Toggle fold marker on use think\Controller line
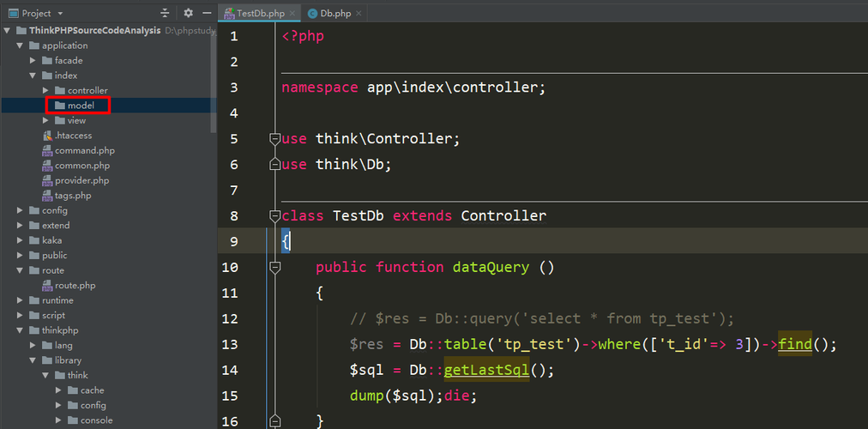 click(274, 138)
